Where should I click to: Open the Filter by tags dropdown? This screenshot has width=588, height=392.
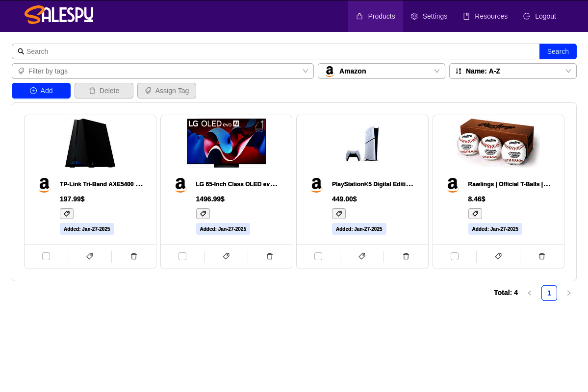pos(163,71)
